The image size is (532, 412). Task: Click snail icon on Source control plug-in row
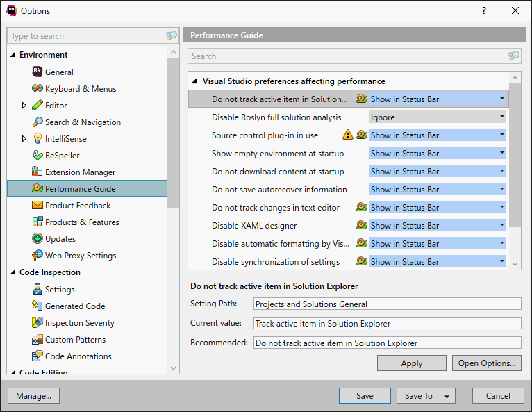click(x=362, y=135)
